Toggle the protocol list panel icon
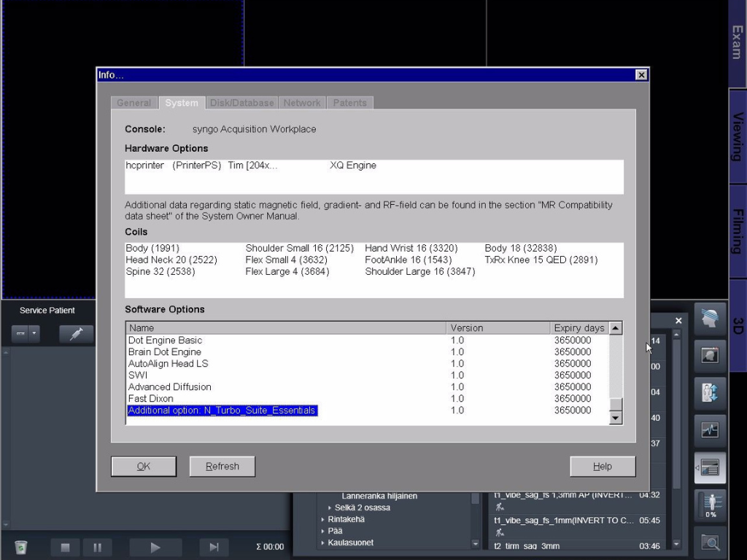Viewport: 747px width, 560px height. [x=711, y=467]
